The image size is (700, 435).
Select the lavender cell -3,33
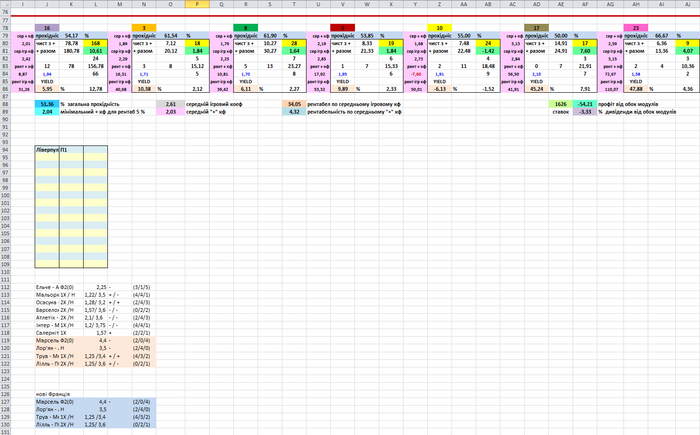(x=585, y=112)
